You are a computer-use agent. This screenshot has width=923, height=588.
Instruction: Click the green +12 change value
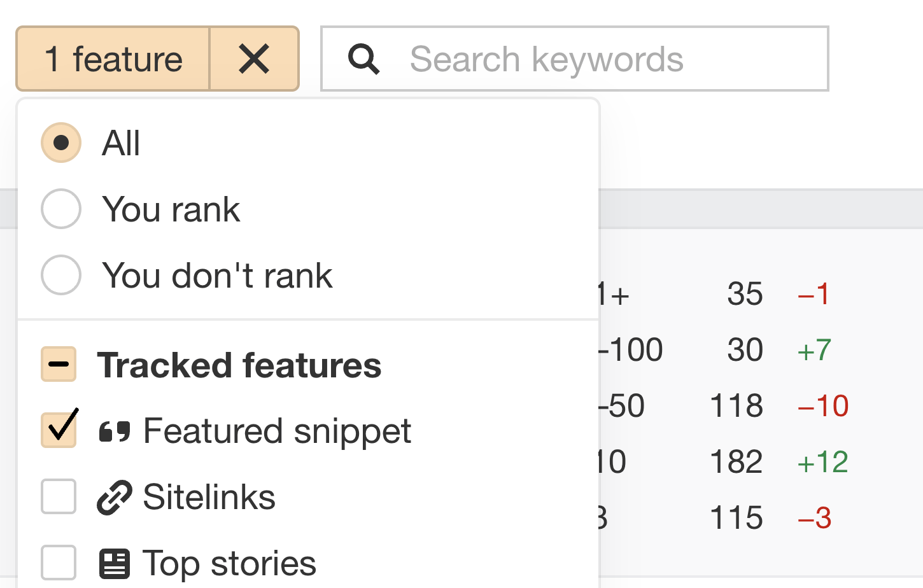pos(821,461)
